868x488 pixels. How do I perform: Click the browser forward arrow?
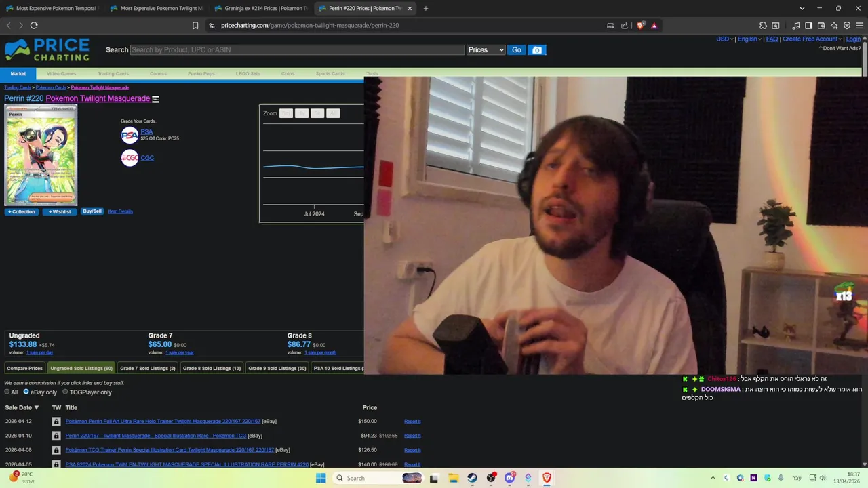(21, 26)
